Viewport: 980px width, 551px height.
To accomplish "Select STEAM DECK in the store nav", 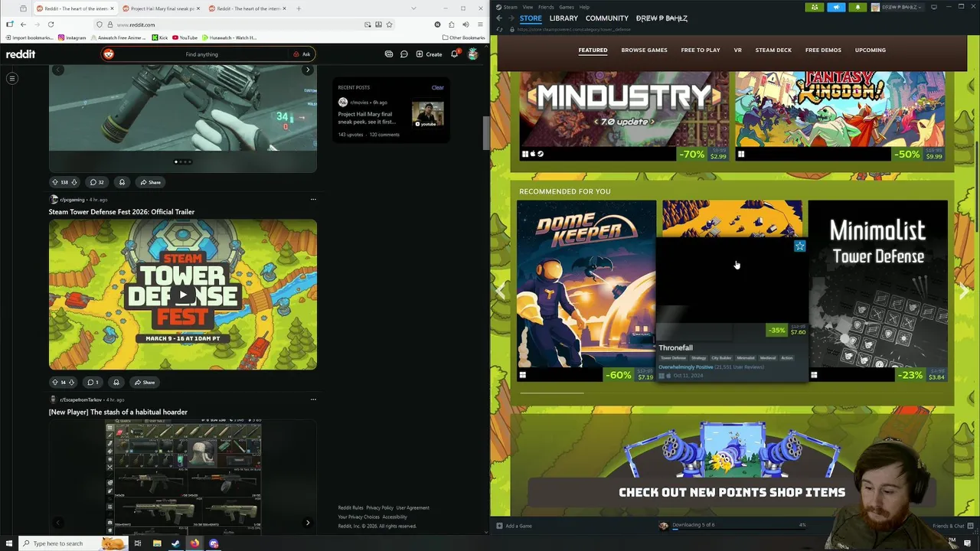I will point(773,50).
